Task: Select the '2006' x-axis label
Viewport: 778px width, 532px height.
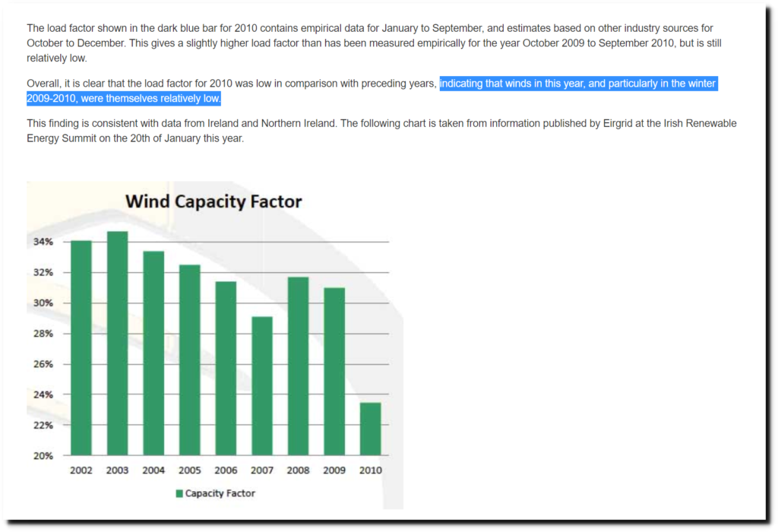Action: [226, 470]
